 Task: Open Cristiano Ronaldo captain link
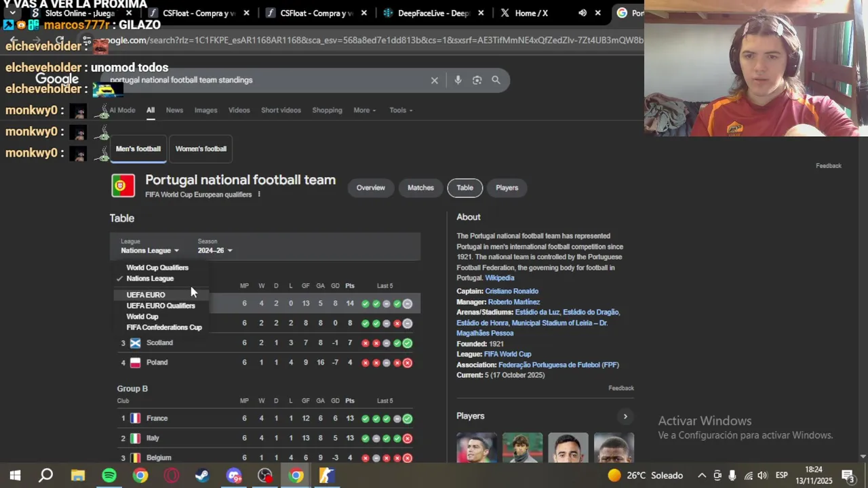(x=512, y=291)
